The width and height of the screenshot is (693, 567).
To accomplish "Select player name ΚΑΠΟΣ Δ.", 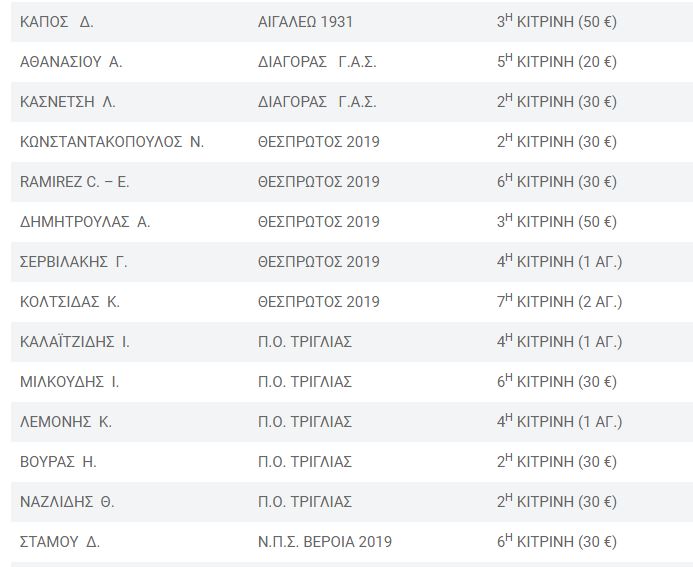I will pos(57,22).
